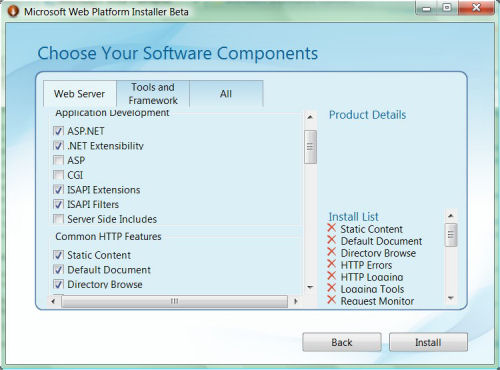The image size is (500, 370).
Task: Minimize the installer window
Action: tap(426, 8)
